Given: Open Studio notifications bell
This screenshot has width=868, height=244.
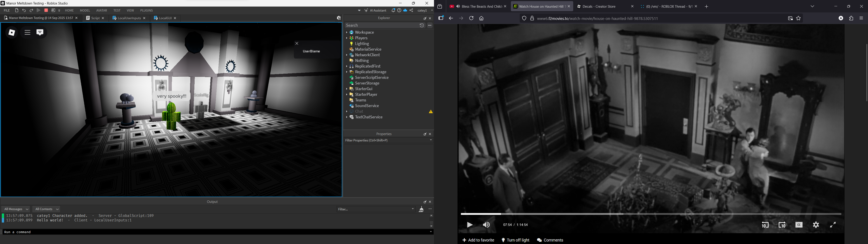Looking at the screenshot, I should point(393,10).
